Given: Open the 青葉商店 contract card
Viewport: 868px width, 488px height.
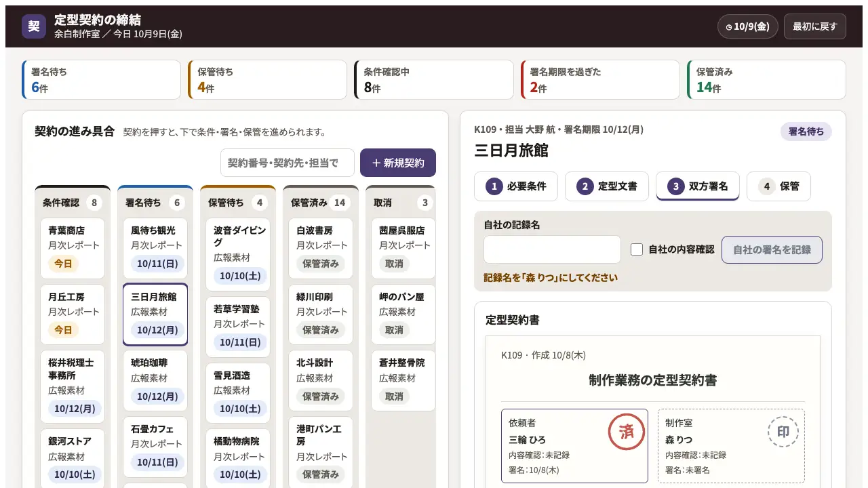Looking at the screenshot, I should coord(73,248).
